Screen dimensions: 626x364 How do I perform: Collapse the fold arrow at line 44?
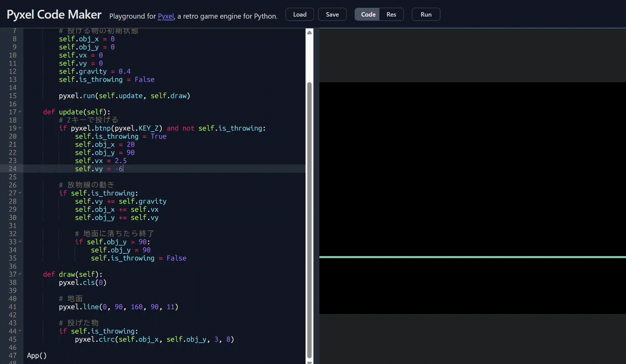click(x=20, y=331)
